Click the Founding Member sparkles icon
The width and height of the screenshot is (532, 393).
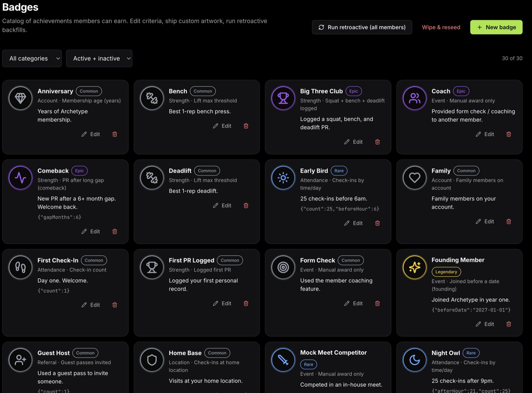tap(415, 267)
